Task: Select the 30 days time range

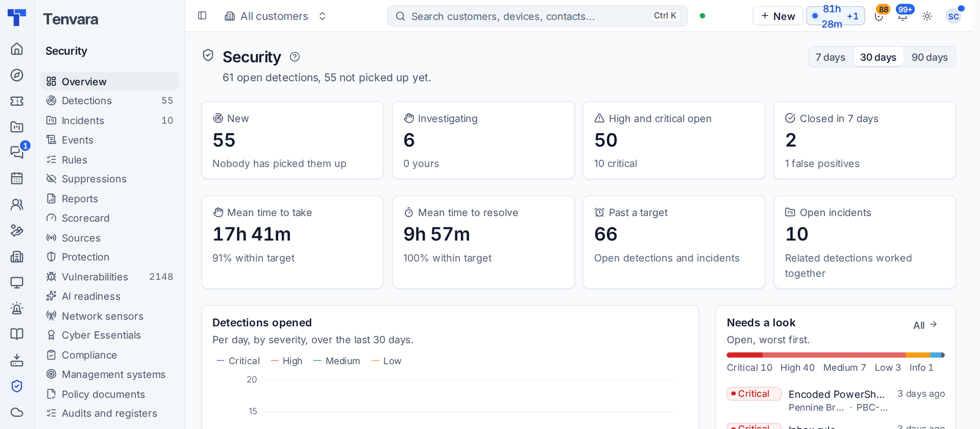Action: click(x=878, y=57)
